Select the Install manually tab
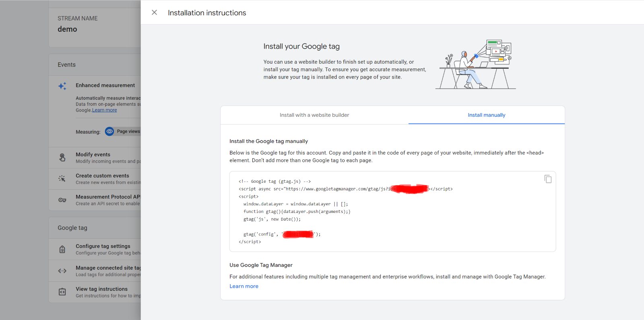 click(486, 115)
